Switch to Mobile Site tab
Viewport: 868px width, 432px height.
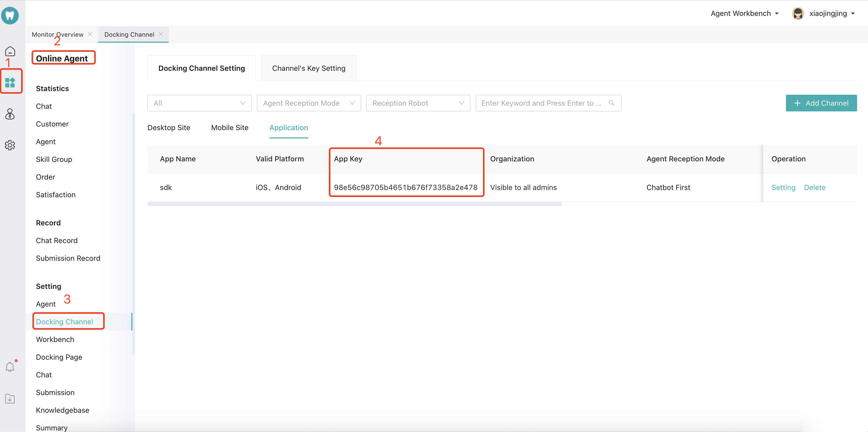coord(230,128)
